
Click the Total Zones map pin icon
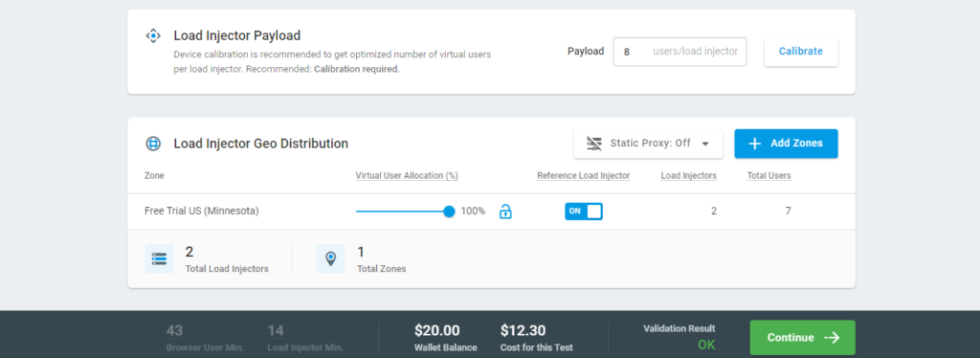[x=330, y=258]
